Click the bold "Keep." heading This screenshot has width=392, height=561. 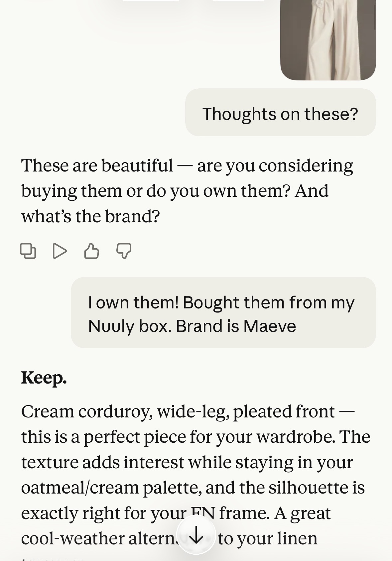(44, 378)
